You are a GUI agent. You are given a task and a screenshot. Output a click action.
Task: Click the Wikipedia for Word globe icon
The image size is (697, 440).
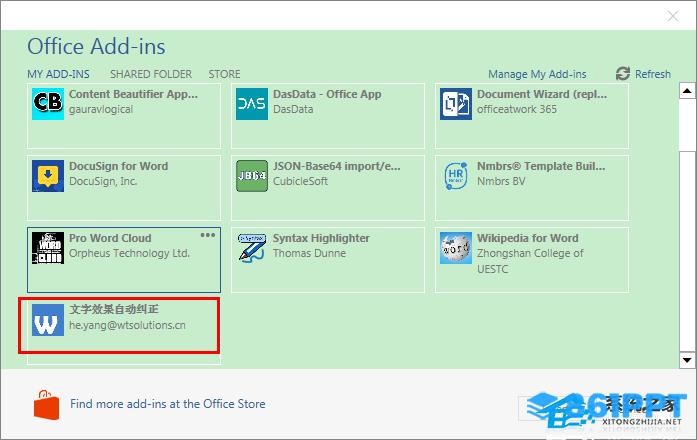tap(456, 248)
